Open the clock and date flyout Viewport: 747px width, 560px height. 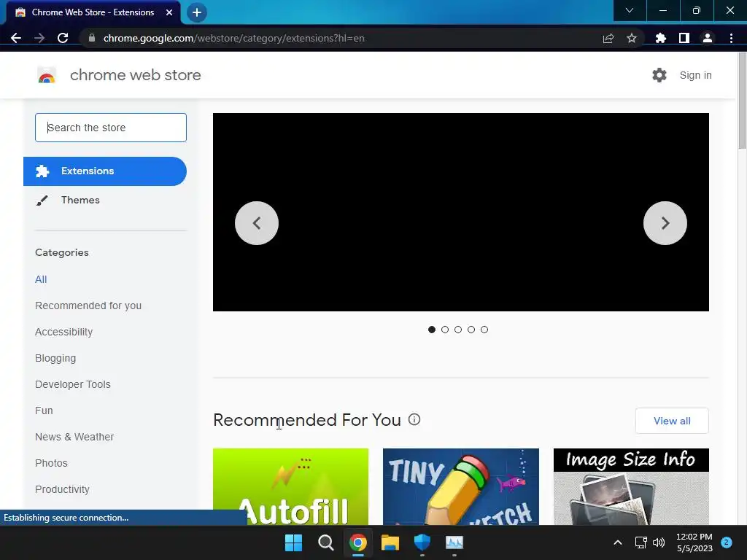694,542
